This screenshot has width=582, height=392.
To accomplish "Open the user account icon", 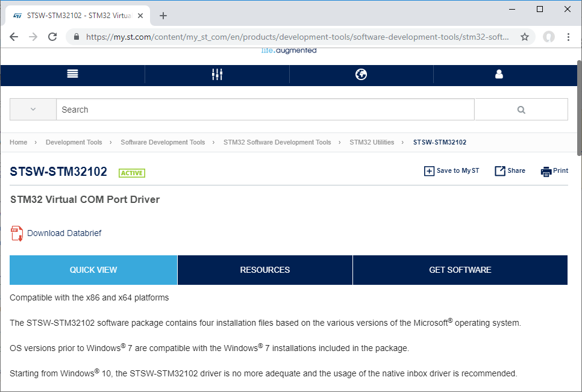I will pyautogui.click(x=499, y=74).
